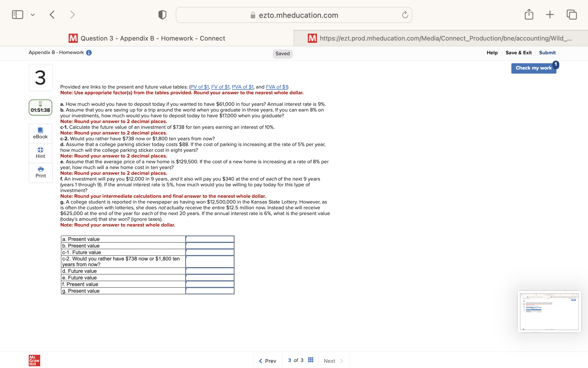Switch to the ezt.prod.mheducation.com tab
This screenshot has width=588, height=368.
(439, 38)
